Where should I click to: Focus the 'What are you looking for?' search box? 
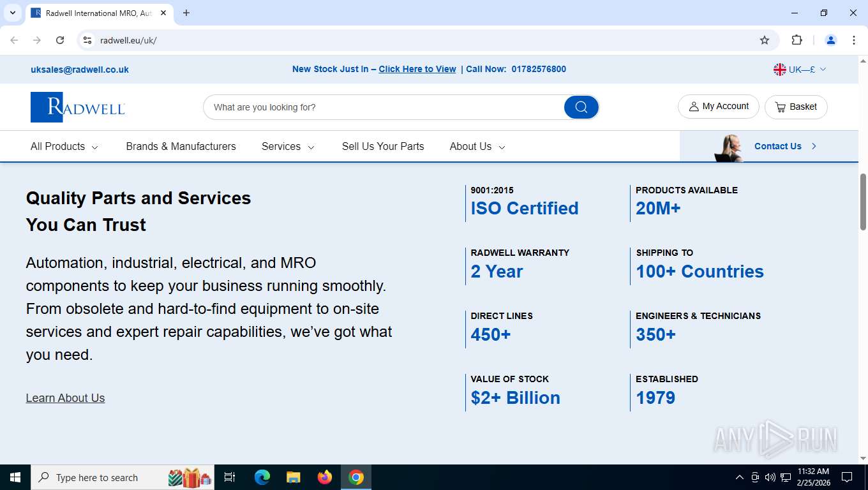tap(383, 107)
